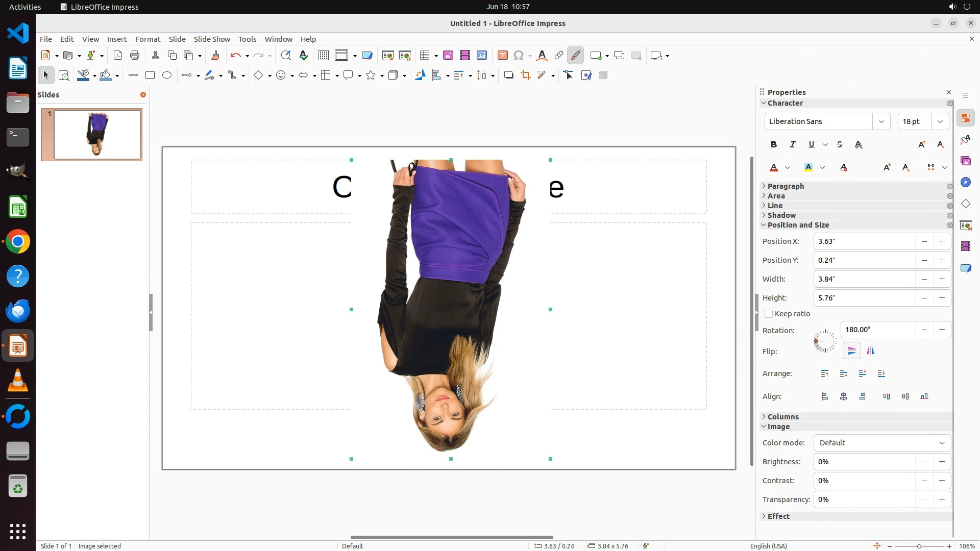Click the Insert Table icon
Image resolution: width=980 pixels, height=551 pixels.
tap(425, 56)
